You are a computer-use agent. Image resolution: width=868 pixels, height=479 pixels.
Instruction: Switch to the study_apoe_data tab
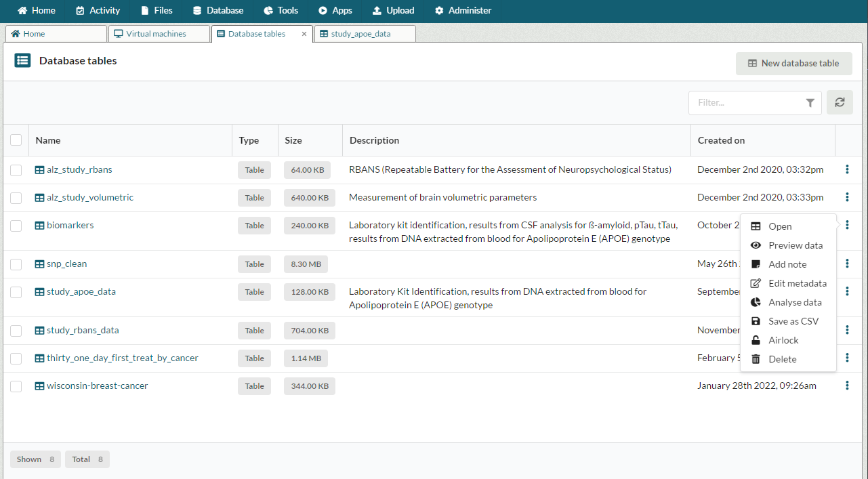360,34
